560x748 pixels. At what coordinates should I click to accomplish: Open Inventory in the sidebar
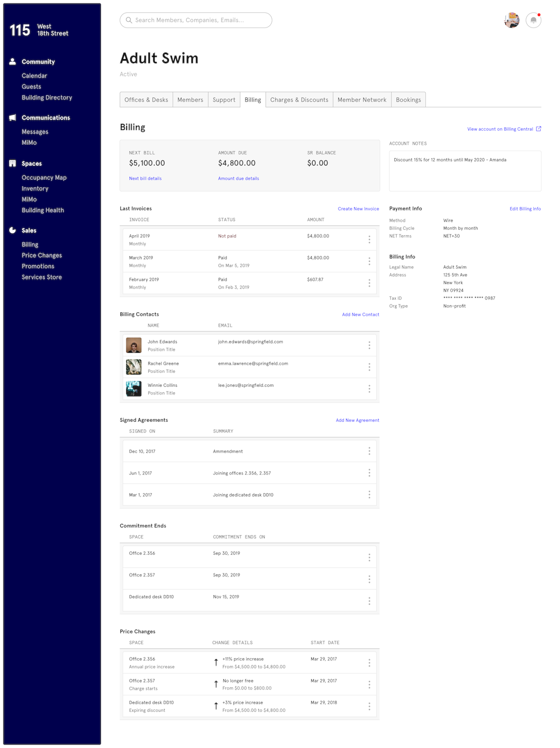(35, 188)
